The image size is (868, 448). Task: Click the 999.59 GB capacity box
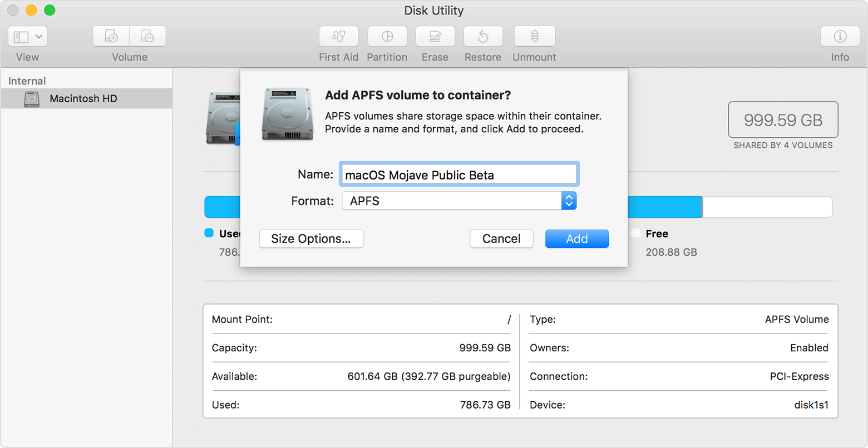(x=783, y=120)
